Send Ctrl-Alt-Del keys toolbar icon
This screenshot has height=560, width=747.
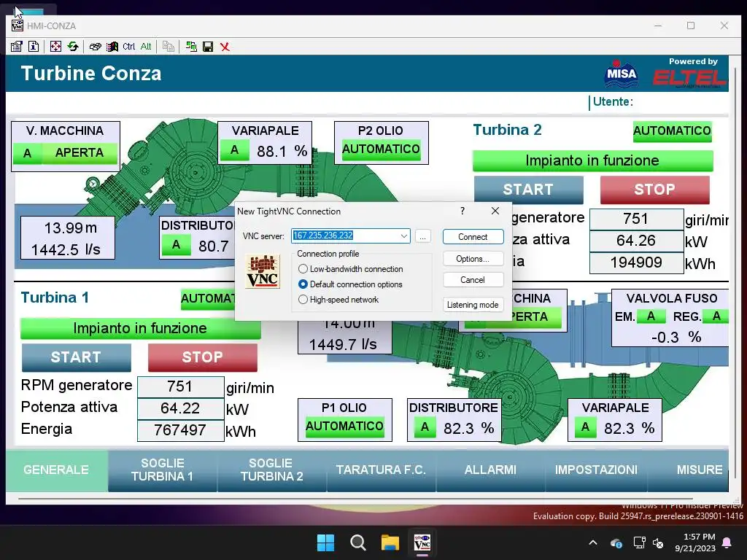96,47
